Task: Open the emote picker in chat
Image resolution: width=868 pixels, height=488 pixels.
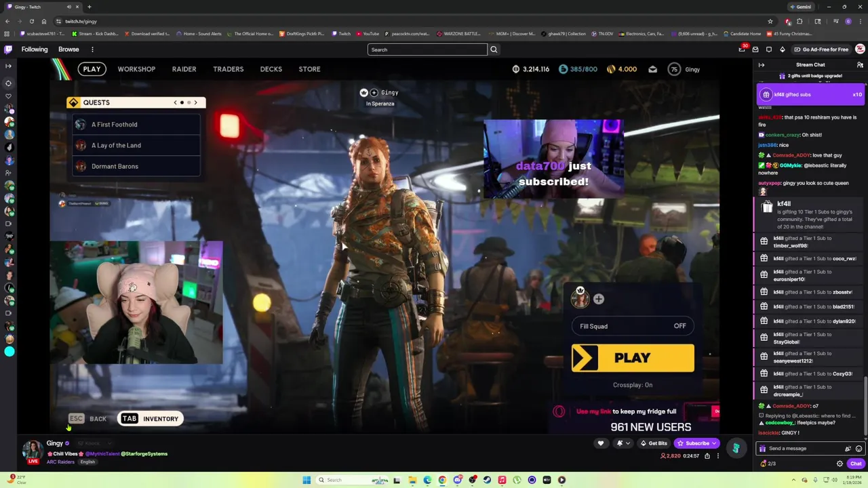Action: 859,449
